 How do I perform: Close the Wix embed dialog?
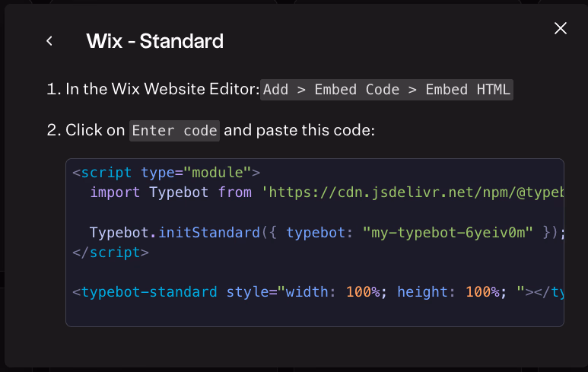(561, 29)
